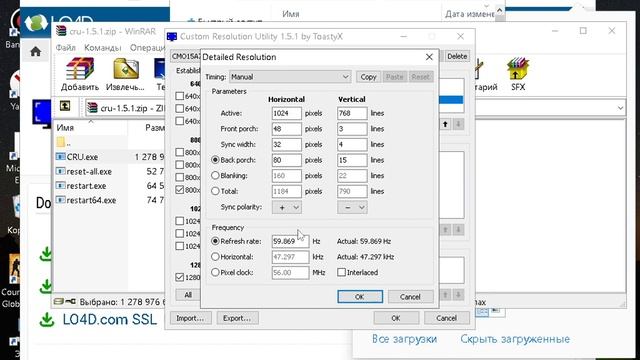Screen dimensions: 640x360
Task: Go up one folder level in WinRAR
Action: click(64, 107)
